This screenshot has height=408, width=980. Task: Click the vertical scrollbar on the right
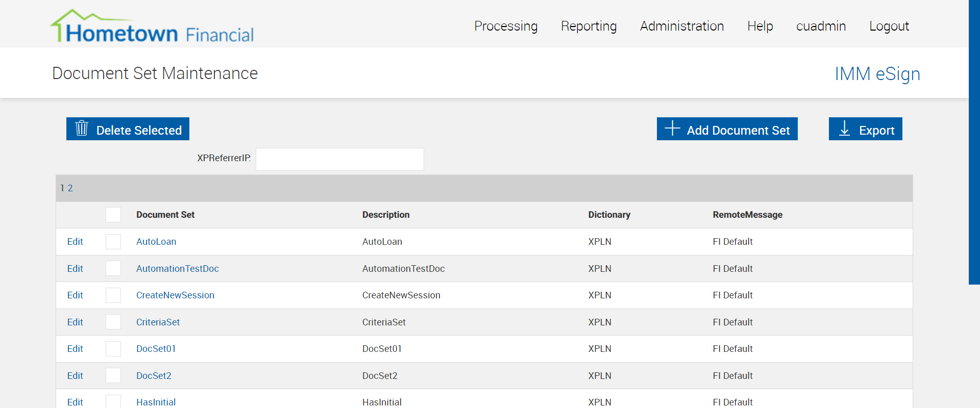974,143
